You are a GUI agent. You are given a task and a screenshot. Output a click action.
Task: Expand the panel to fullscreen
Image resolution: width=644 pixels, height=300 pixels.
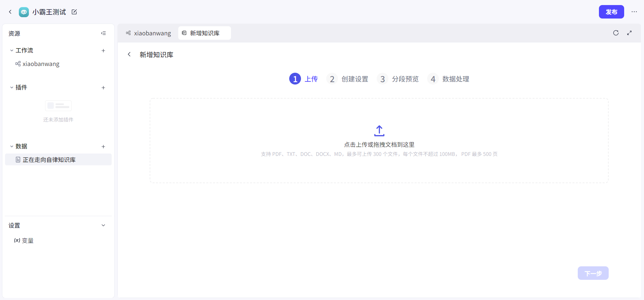pos(629,33)
